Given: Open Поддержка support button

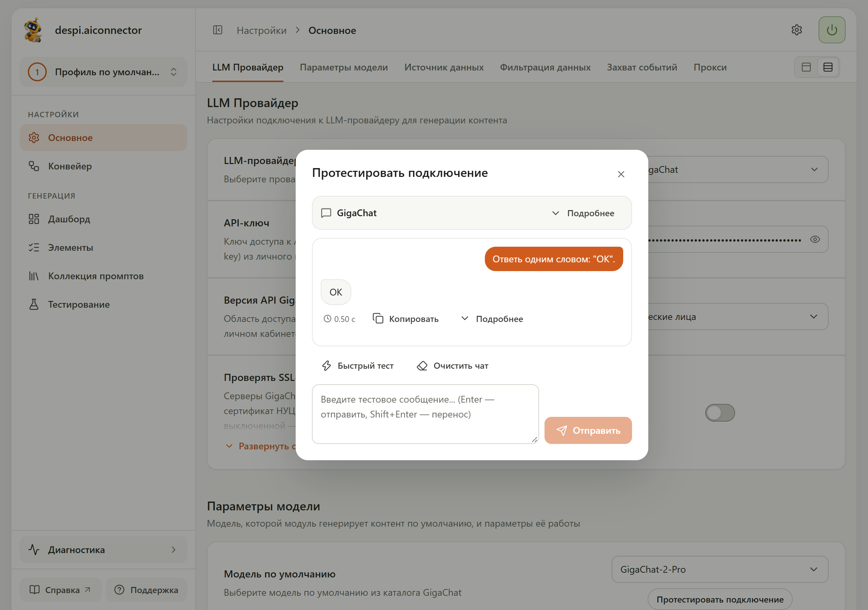Looking at the screenshot, I should (x=146, y=590).
